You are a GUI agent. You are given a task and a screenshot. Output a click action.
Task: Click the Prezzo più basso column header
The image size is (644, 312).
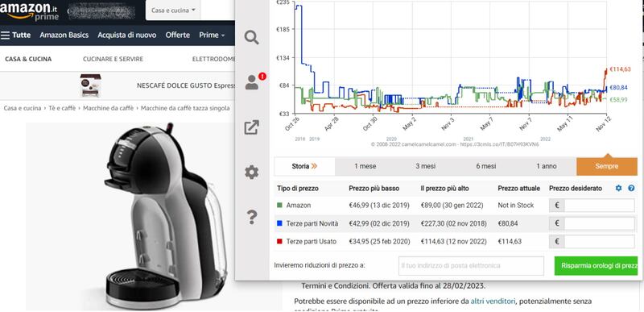(x=374, y=189)
